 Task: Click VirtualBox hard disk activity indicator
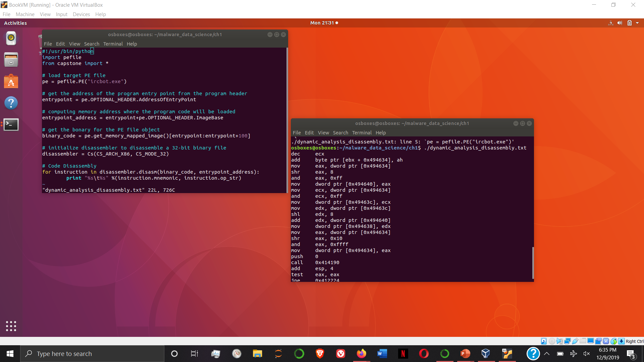(x=544, y=341)
